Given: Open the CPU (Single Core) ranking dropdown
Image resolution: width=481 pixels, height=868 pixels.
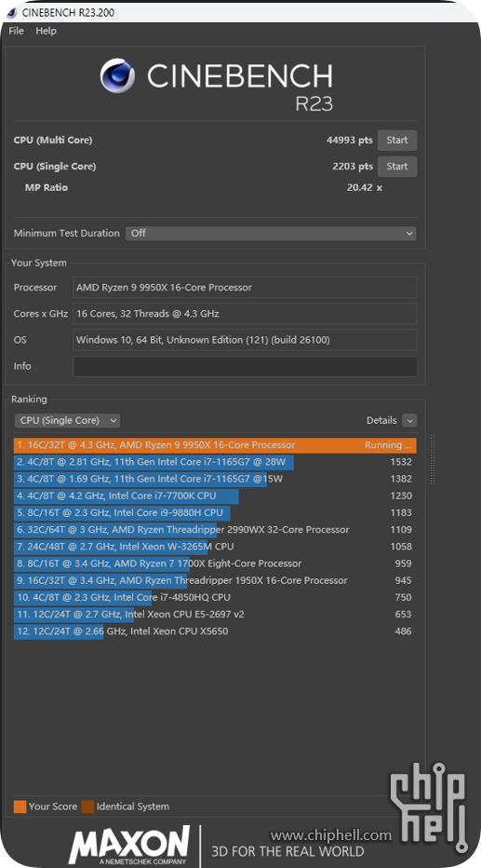Looking at the screenshot, I should (x=67, y=420).
